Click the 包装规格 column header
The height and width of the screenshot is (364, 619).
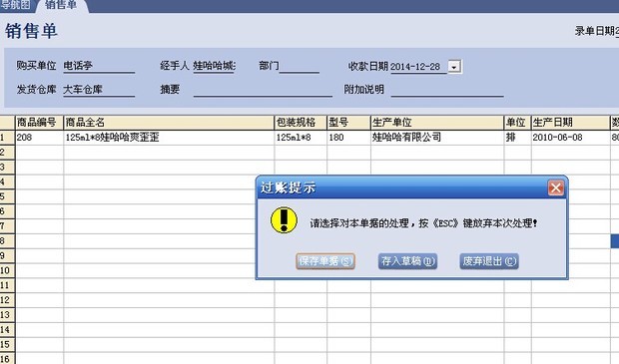click(301, 123)
